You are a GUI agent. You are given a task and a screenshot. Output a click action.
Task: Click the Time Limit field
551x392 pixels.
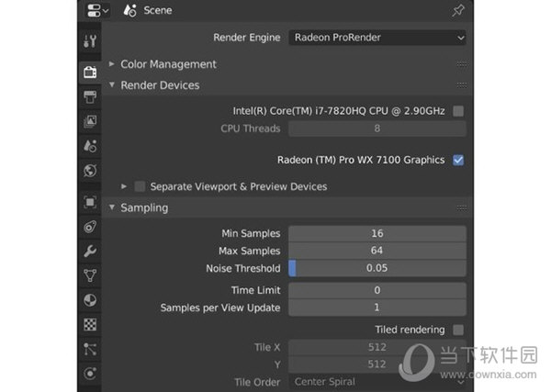point(377,290)
